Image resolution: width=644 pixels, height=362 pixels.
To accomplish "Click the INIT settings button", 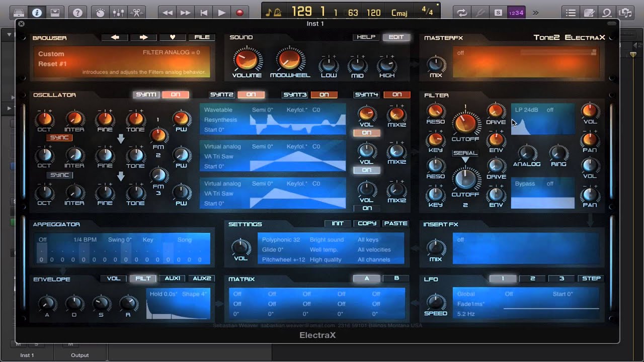I will coord(338,224).
